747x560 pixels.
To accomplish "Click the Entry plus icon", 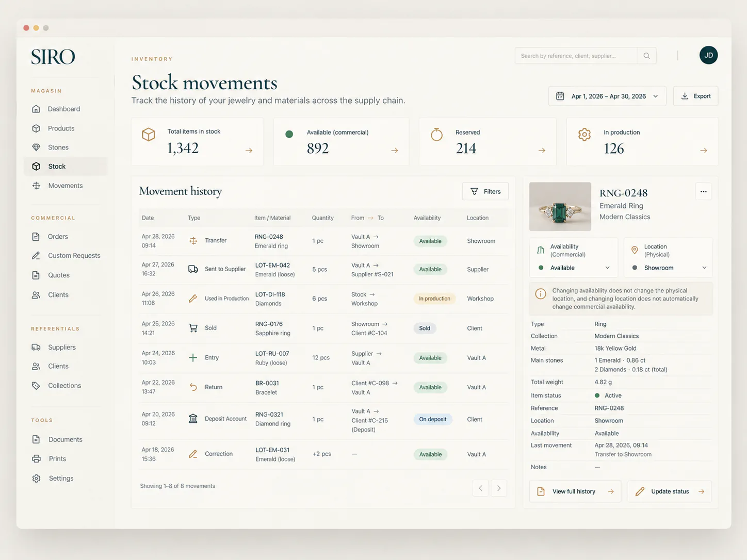I will coord(193,357).
